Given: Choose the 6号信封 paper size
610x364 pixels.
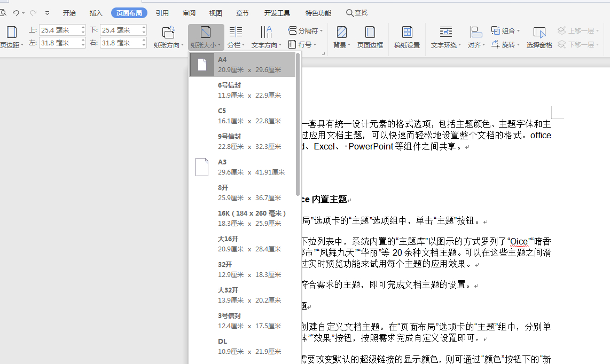Looking at the screenshot, I should click(x=243, y=90).
